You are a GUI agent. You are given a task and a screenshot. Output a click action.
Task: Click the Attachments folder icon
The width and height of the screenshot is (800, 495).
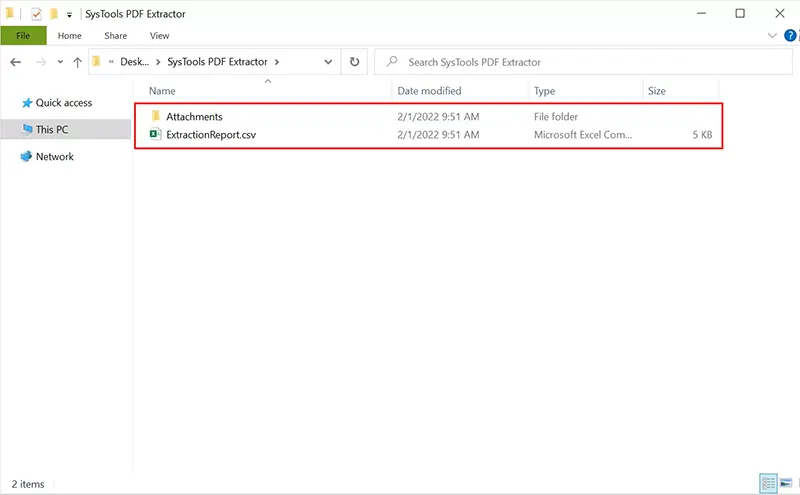pyautogui.click(x=156, y=116)
